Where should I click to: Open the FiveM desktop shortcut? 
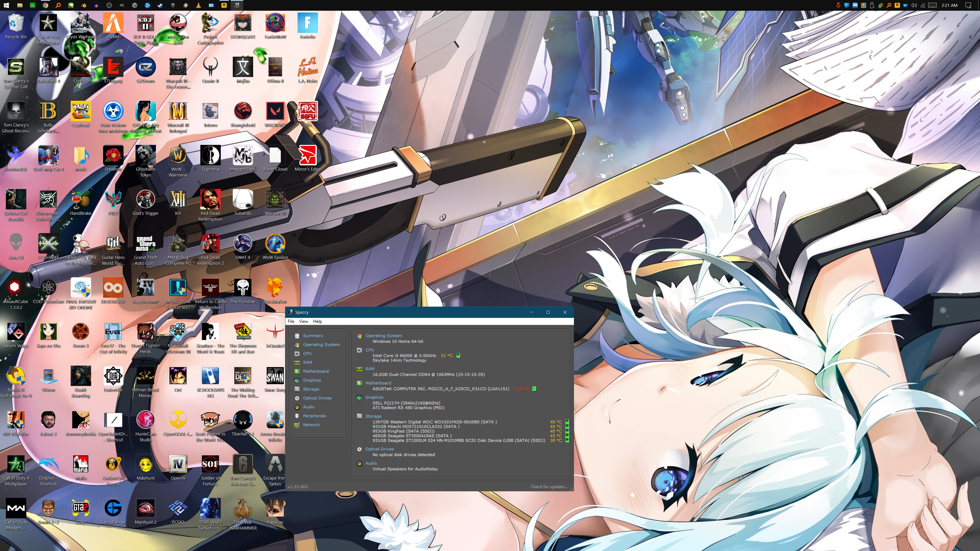(113, 26)
